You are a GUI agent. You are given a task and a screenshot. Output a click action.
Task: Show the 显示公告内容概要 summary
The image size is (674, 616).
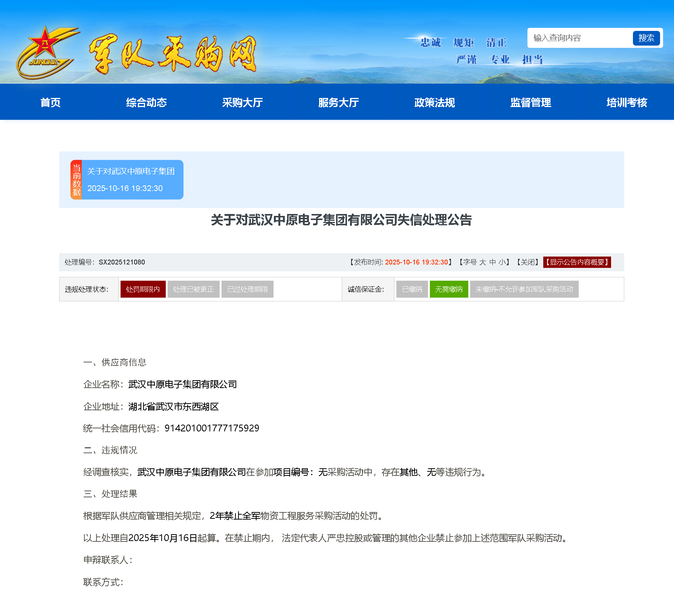[577, 262]
